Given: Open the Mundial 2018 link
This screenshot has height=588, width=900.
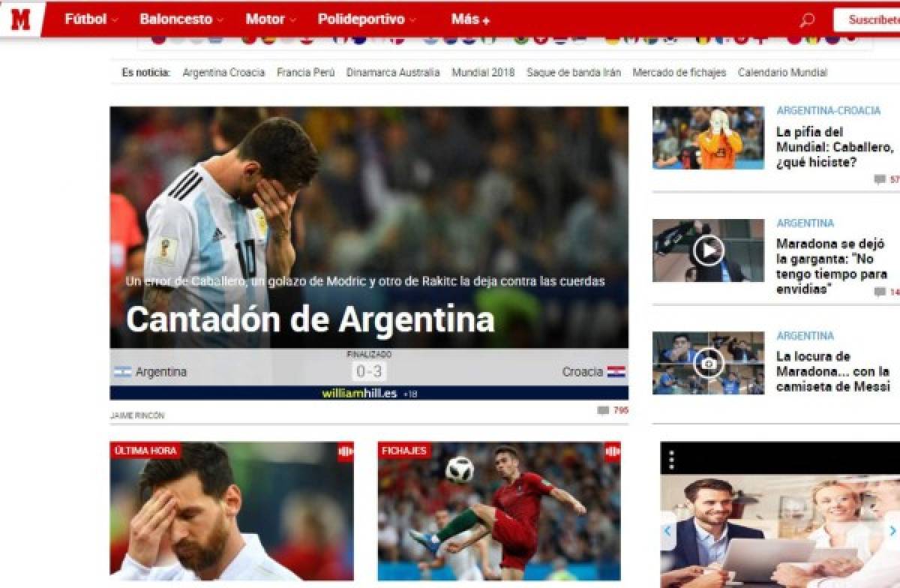Looking at the screenshot, I should (482, 73).
